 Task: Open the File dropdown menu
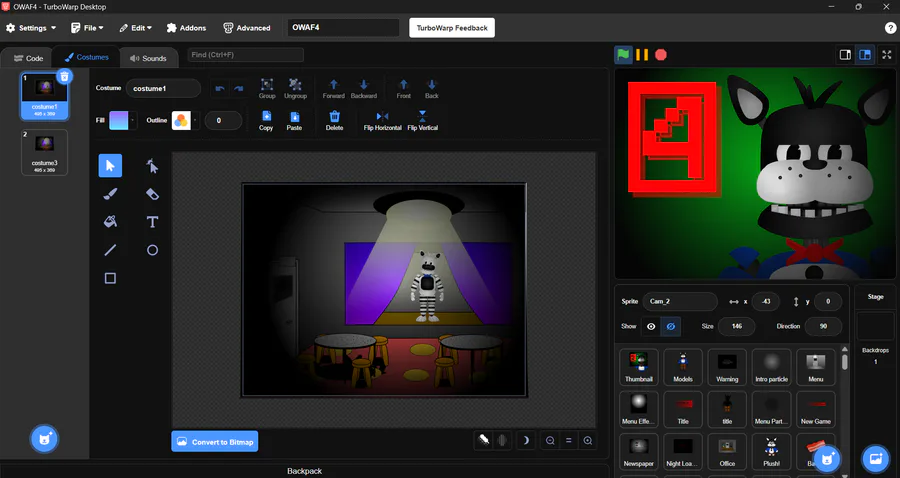point(87,28)
